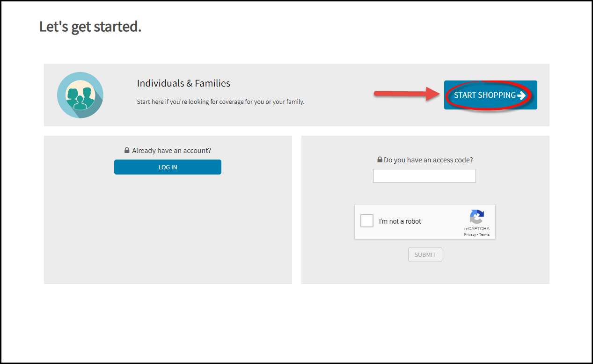This screenshot has width=593, height=364.
Task: Click the white arrow on Start Shopping
Action: pyautogui.click(x=521, y=95)
